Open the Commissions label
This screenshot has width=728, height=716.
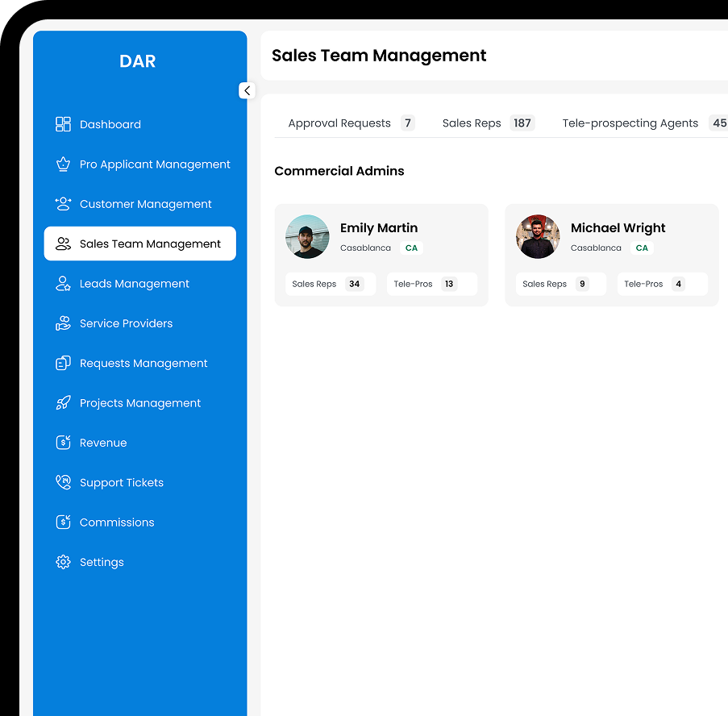(x=117, y=522)
